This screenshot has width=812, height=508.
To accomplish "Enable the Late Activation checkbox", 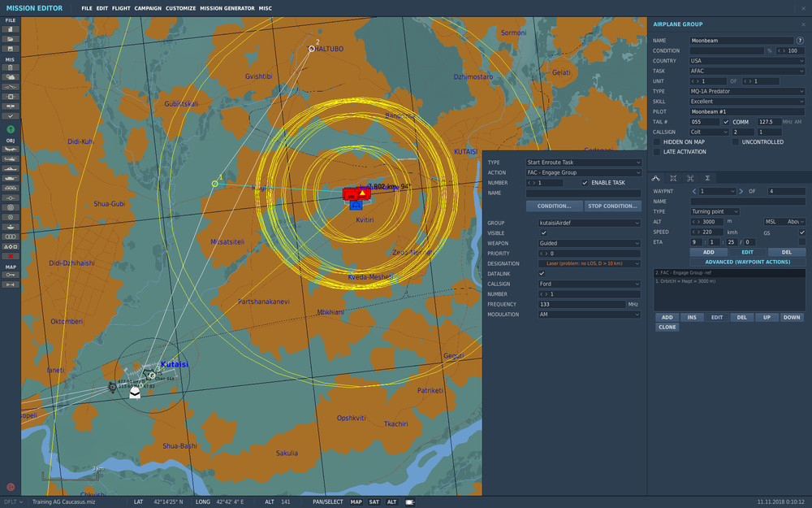I will pyautogui.click(x=657, y=151).
